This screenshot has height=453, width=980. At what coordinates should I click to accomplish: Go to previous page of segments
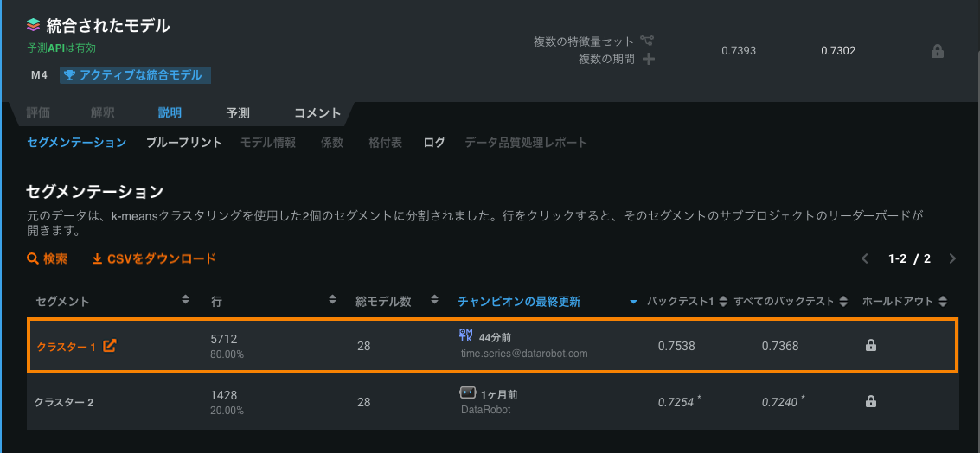click(864, 258)
